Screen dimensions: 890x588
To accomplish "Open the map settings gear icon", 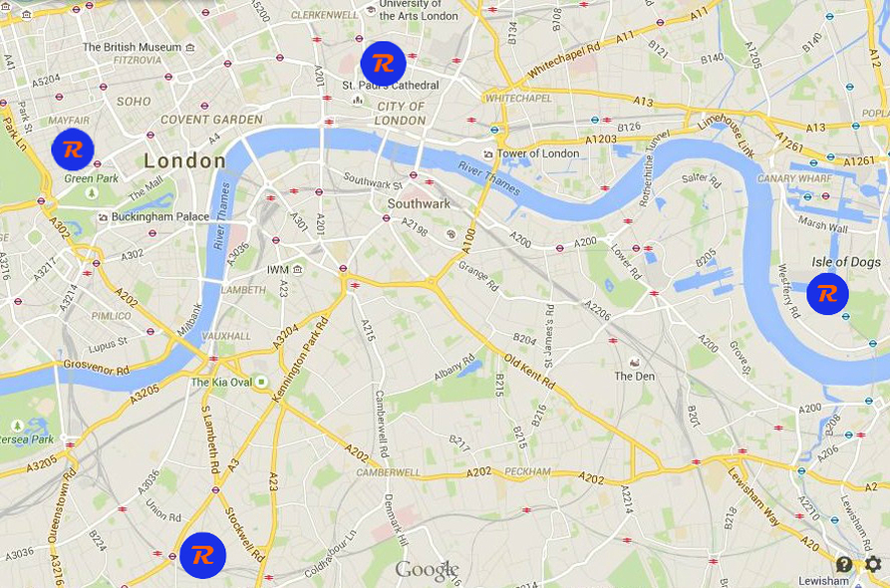I will [x=873, y=564].
